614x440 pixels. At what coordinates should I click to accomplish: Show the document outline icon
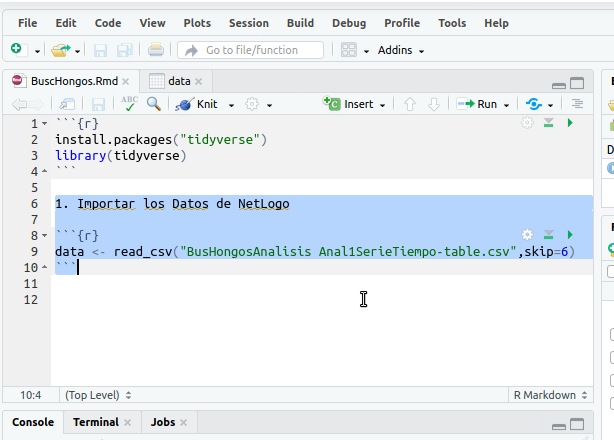coord(576,104)
